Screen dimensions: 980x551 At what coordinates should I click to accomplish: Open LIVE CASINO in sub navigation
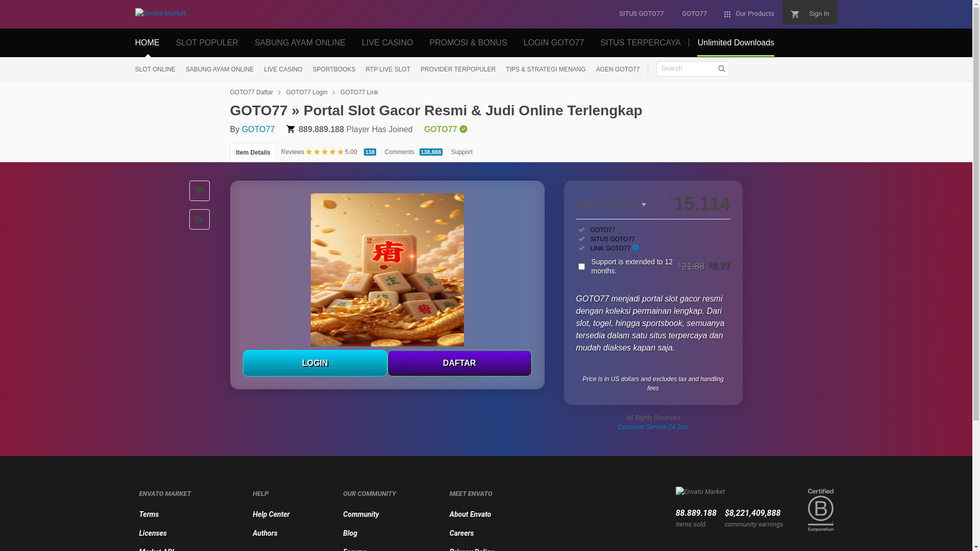pyautogui.click(x=283, y=69)
